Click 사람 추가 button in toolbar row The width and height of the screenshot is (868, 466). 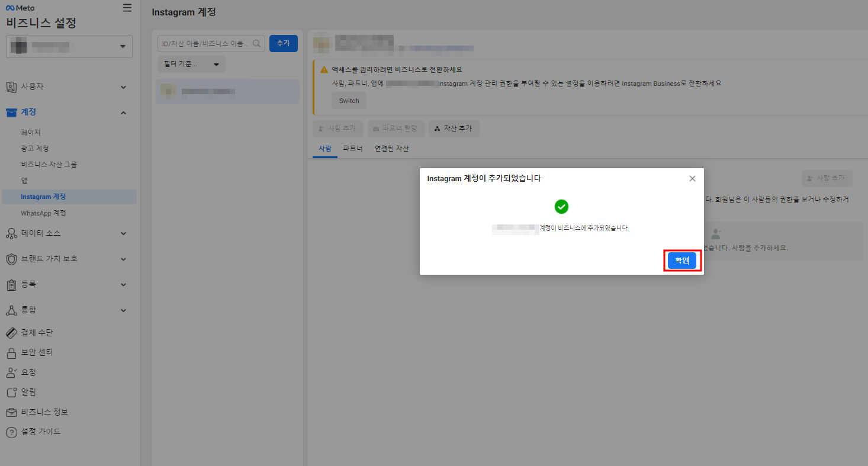[337, 128]
